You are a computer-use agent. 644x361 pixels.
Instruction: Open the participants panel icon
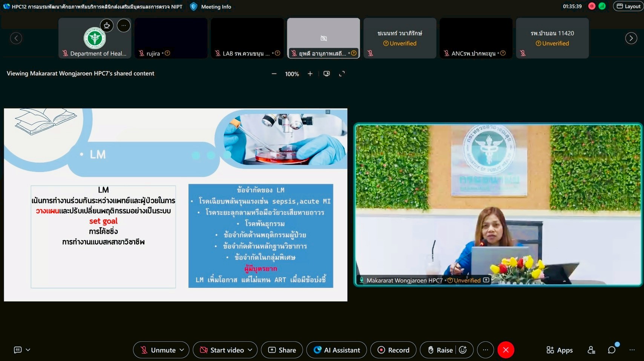[x=591, y=350]
